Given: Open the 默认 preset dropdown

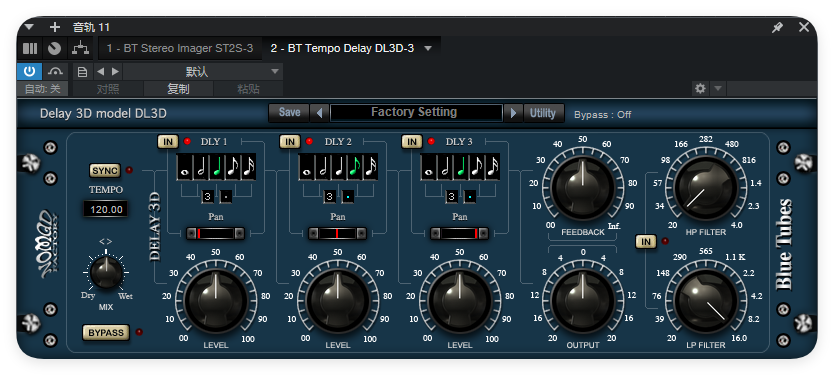Looking at the screenshot, I should point(203,72).
